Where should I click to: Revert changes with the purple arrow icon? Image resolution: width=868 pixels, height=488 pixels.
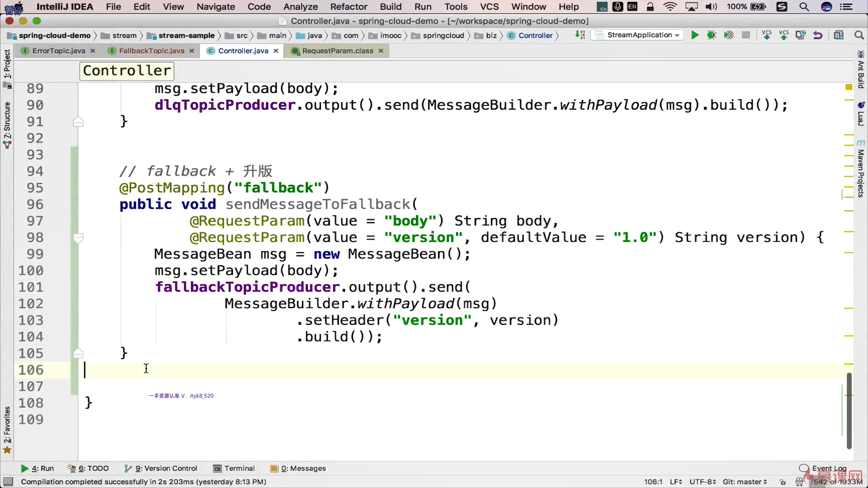pos(818,35)
